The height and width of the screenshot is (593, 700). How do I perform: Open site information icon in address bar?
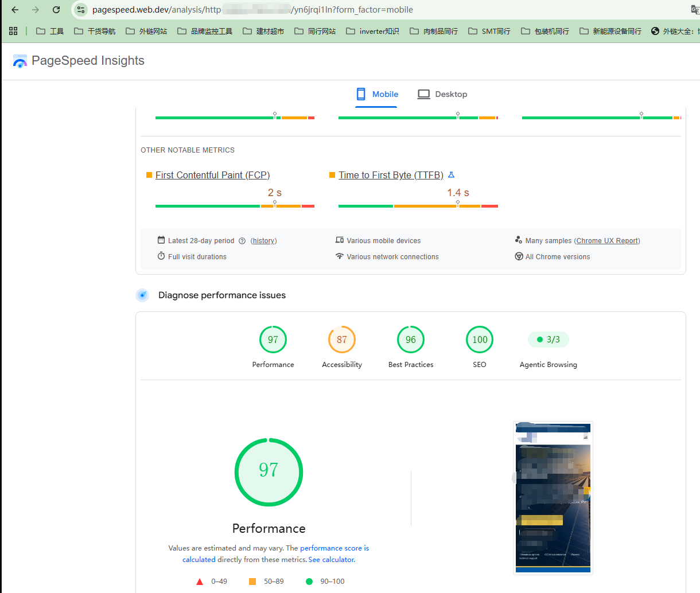point(81,10)
